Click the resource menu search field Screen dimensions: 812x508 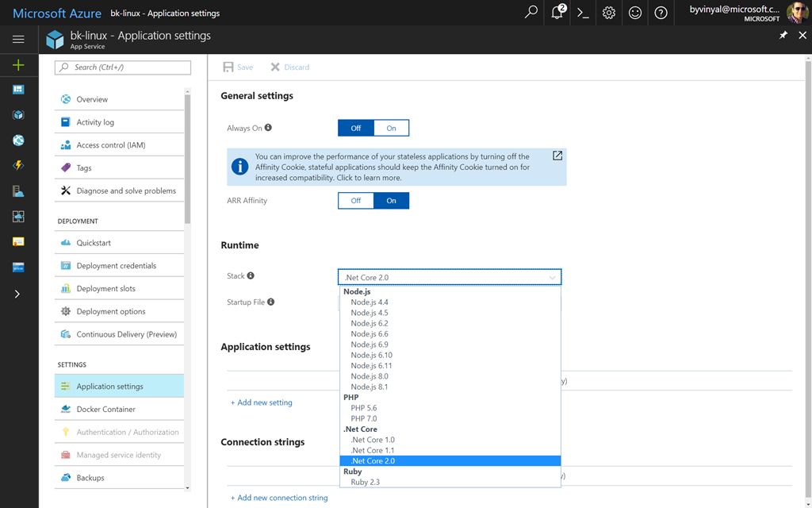pyautogui.click(x=123, y=67)
